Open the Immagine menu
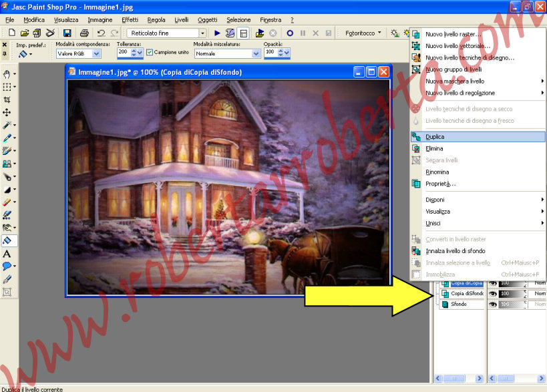This screenshot has width=547, height=392. pyautogui.click(x=100, y=20)
